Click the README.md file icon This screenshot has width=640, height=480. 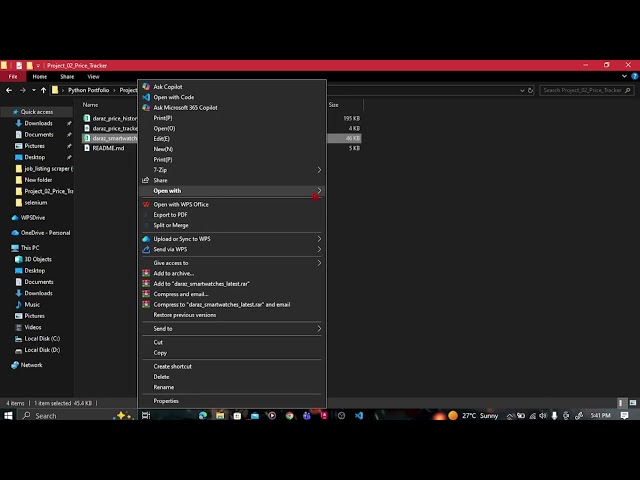point(87,148)
